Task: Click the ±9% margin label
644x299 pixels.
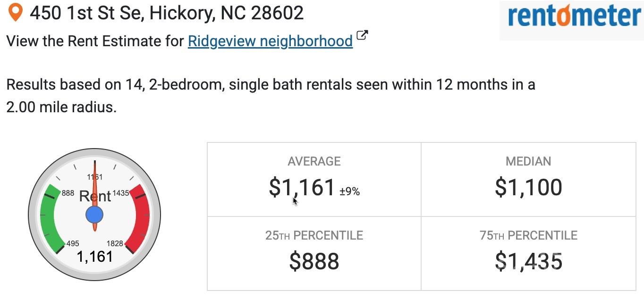Action: (x=350, y=191)
